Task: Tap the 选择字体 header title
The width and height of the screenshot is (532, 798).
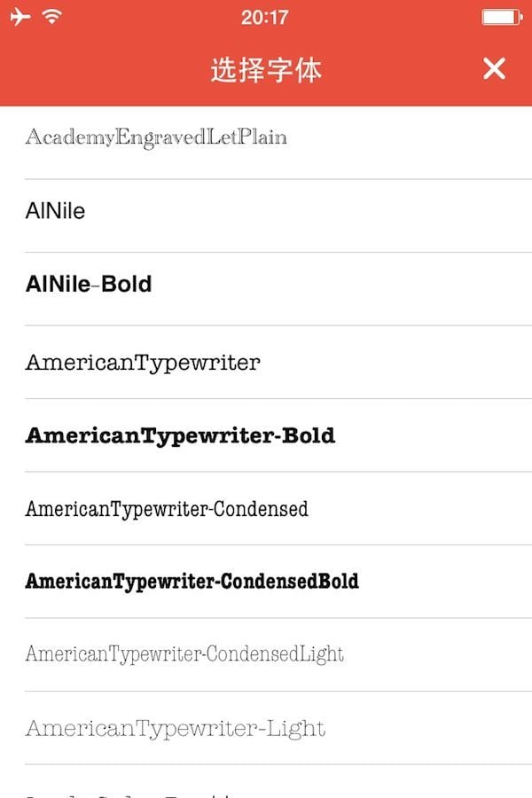Action: pyautogui.click(x=266, y=69)
